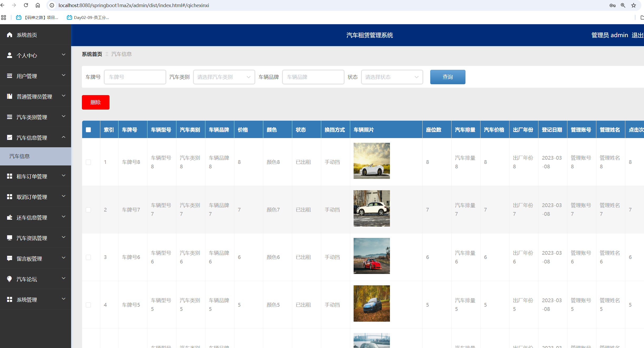
Task: Open 汽车资讯管理 menu
Action: click(36, 238)
